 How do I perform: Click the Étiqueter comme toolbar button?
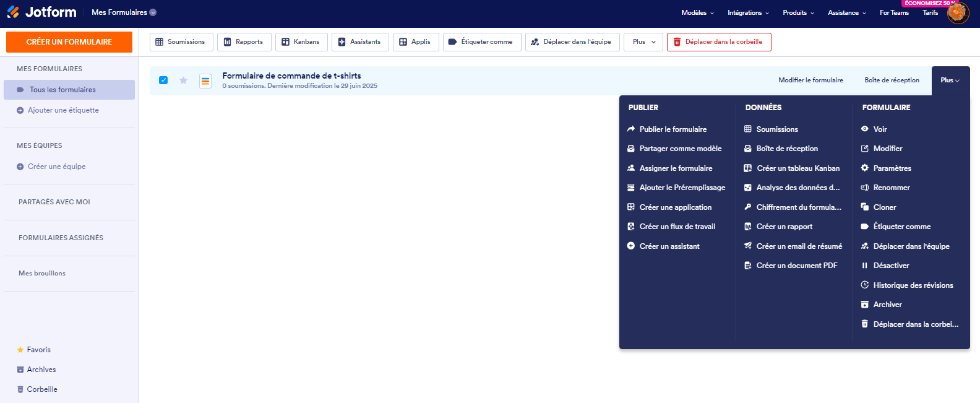482,42
